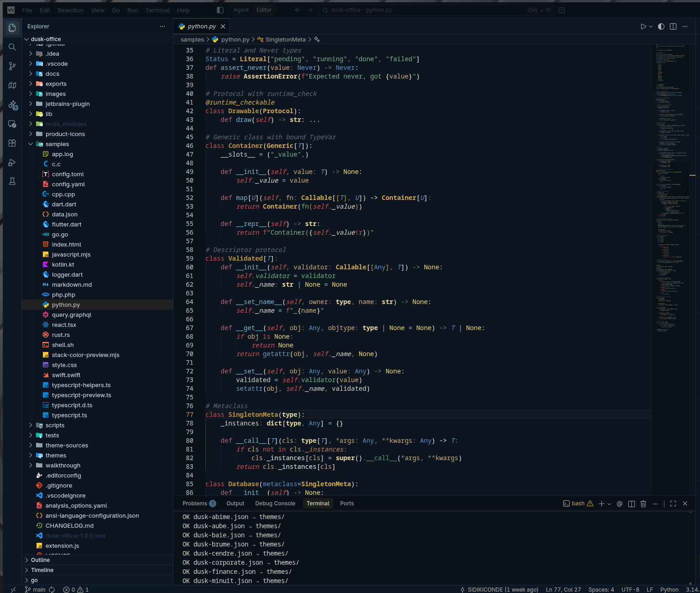
Task: Expand the Timeline section
Action: (x=98, y=570)
